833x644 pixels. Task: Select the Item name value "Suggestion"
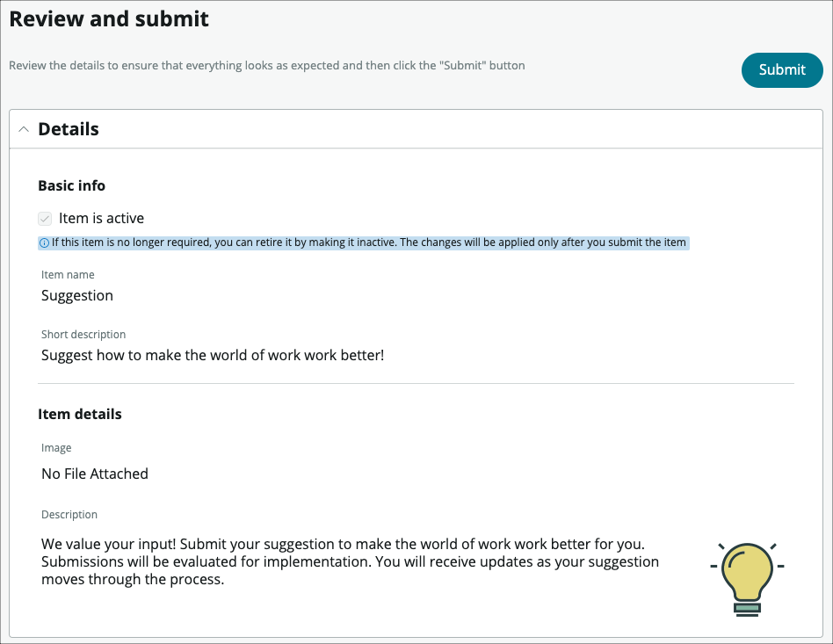click(76, 295)
